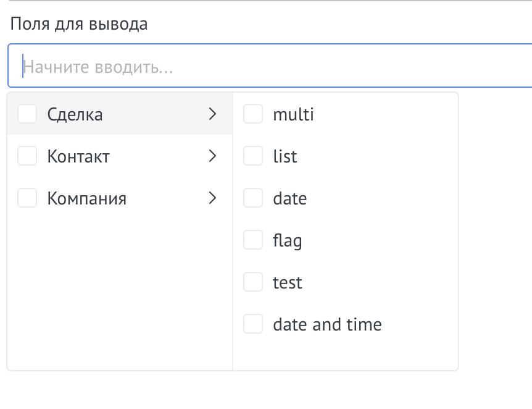
Task: Choose the list option label
Action: [285, 156]
